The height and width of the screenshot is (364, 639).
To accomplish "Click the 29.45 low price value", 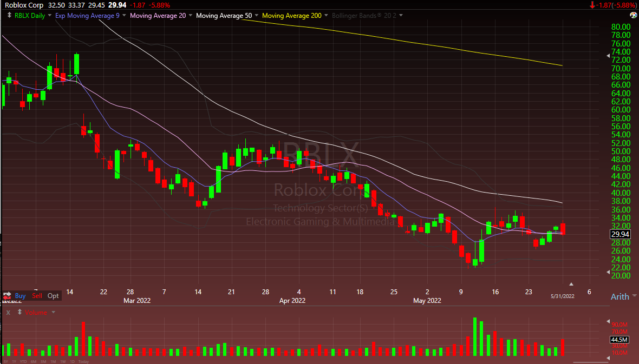I will 96,5.
